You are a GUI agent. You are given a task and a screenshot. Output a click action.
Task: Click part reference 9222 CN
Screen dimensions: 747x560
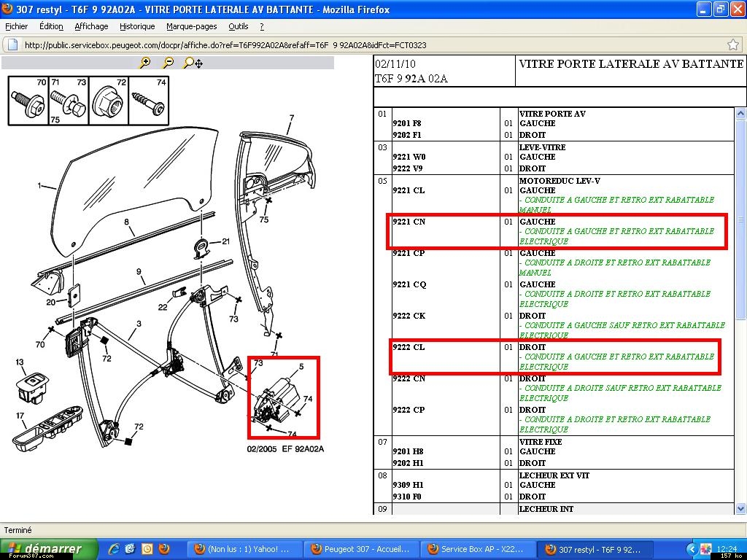(x=409, y=379)
